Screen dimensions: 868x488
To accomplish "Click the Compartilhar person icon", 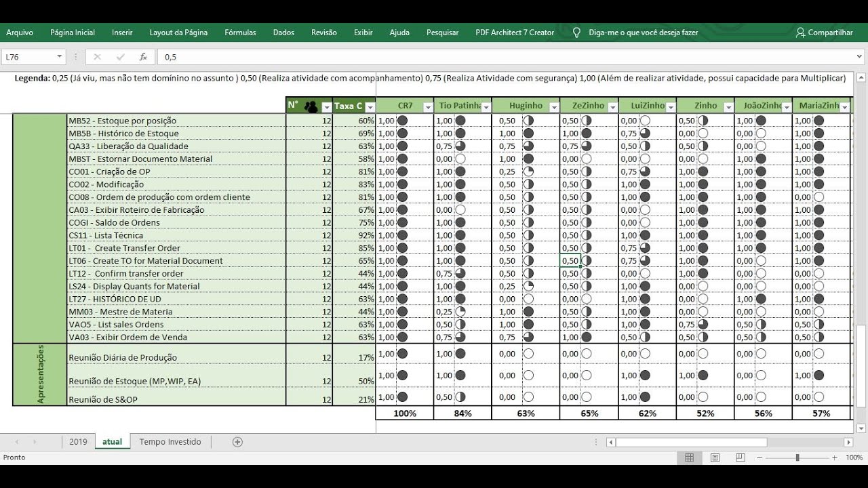I will coord(800,33).
